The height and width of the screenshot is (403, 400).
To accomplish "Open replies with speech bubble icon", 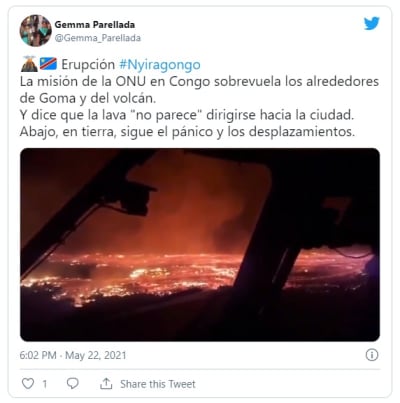I will (x=72, y=383).
